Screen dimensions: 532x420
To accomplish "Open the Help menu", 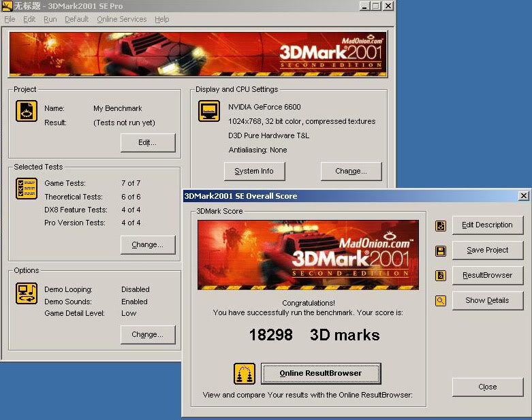I will 162,19.
